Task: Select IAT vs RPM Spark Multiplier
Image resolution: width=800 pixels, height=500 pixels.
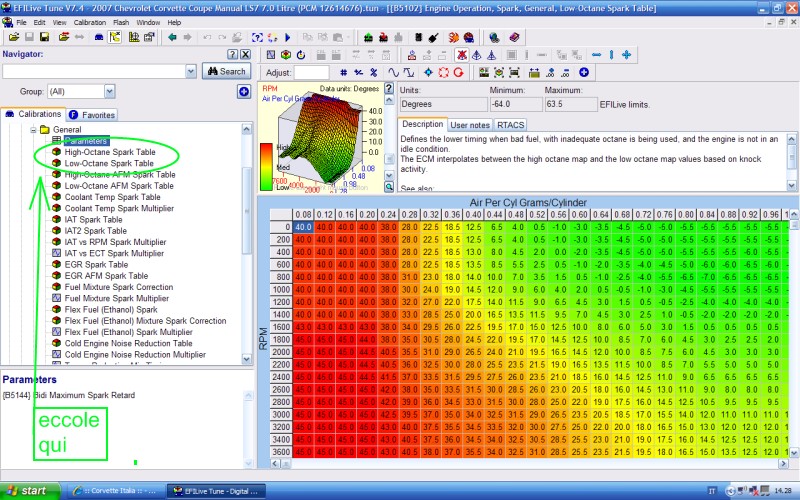Action: coord(115,242)
